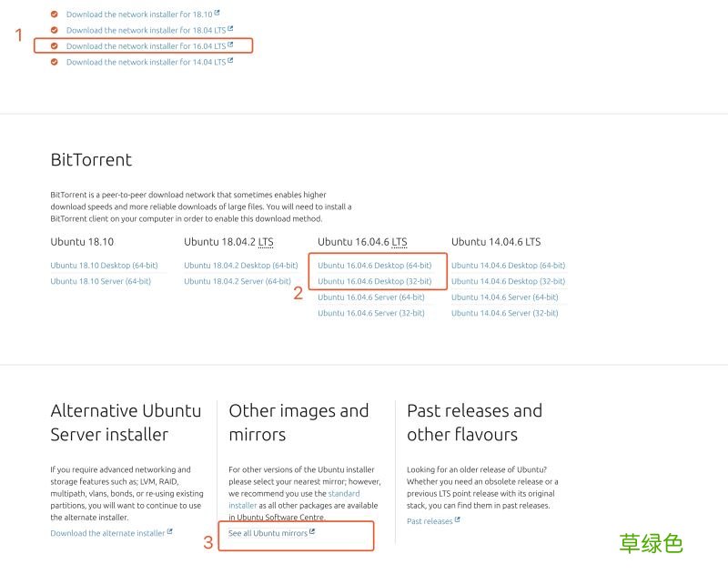Open the Ubuntu 18.10 Server (64-bit) torrent

(x=100, y=281)
